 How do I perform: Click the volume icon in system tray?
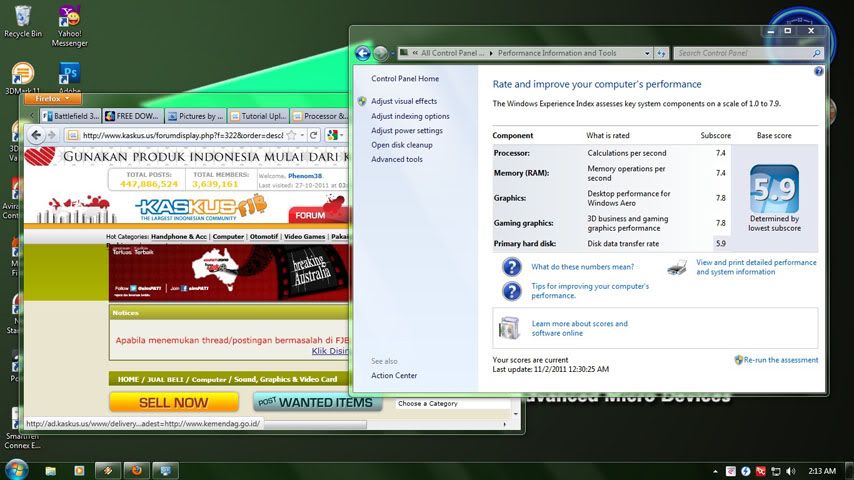791,471
